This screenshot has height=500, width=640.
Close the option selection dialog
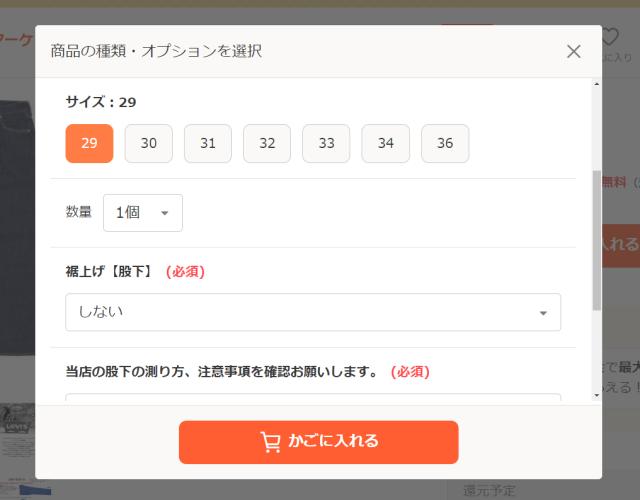[x=573, y=51]
